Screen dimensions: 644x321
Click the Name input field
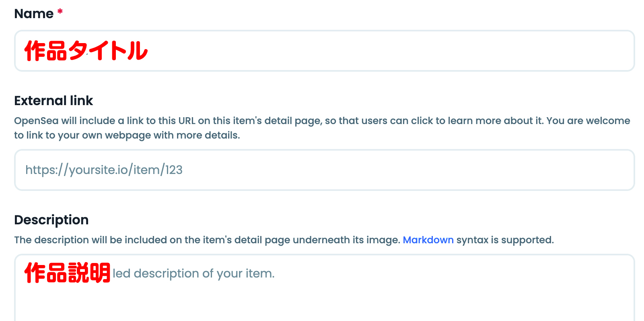(x=362, y=51)
